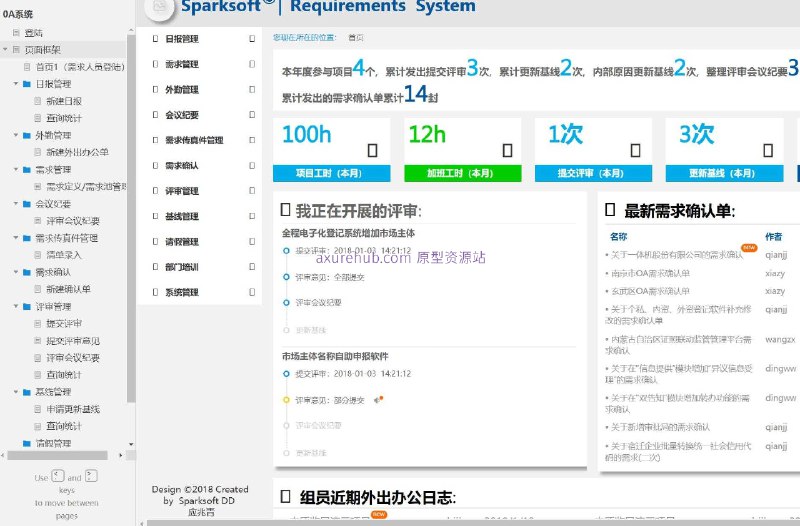Screen dimensions: 800x526
Task: Open the 评审管理 menu item
Action: pos(182,191)
